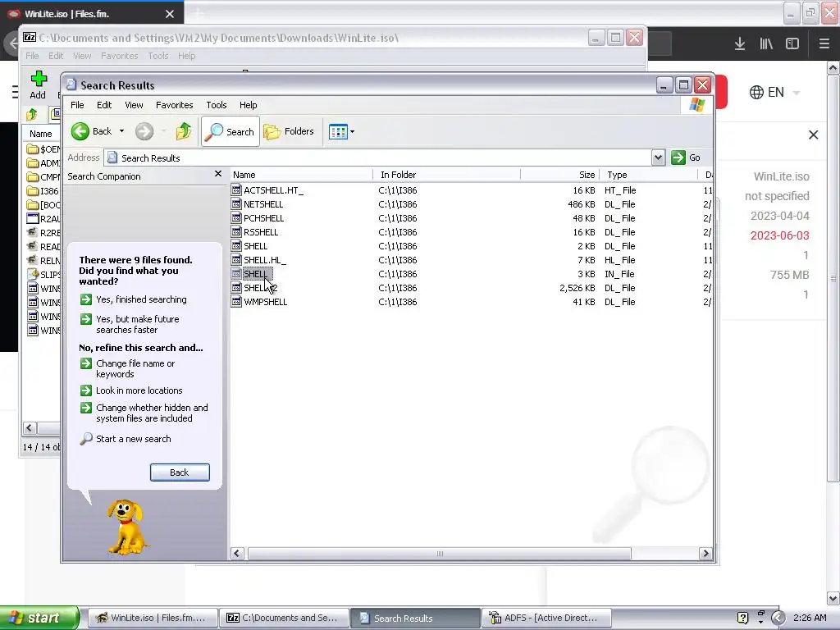
Task: Click 7-Zip up-folder icon beside address
Action: click(32, 113)
